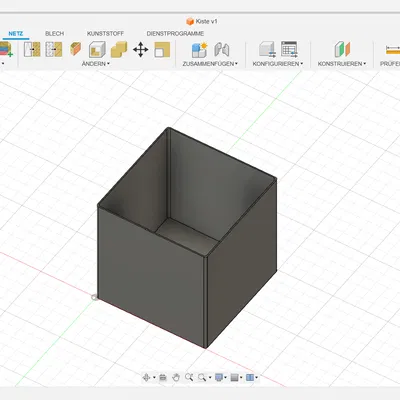Screen dimensions: 400x400
Task: Select the Combine bodies tool icon
Action: pos(119,49)
